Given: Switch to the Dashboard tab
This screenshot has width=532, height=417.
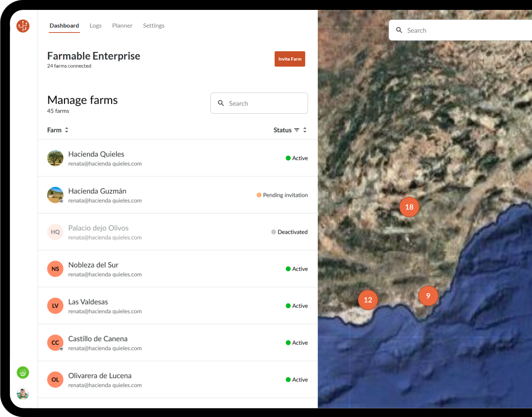Looking at the screenshot, I should point(64,26).
